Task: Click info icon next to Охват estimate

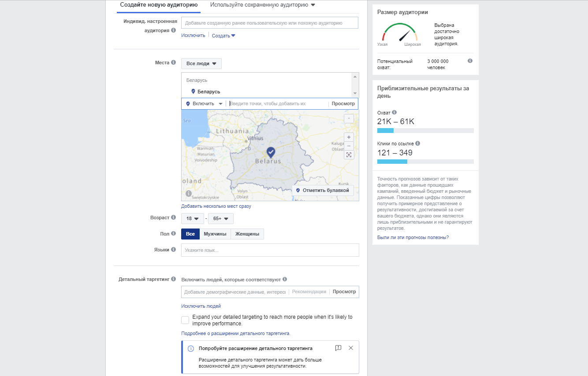Action: pos(394,112)
